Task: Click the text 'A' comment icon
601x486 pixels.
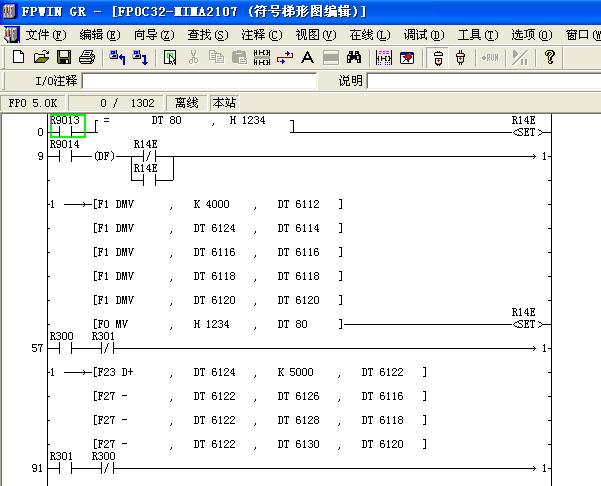Action: tap(307, 58)
